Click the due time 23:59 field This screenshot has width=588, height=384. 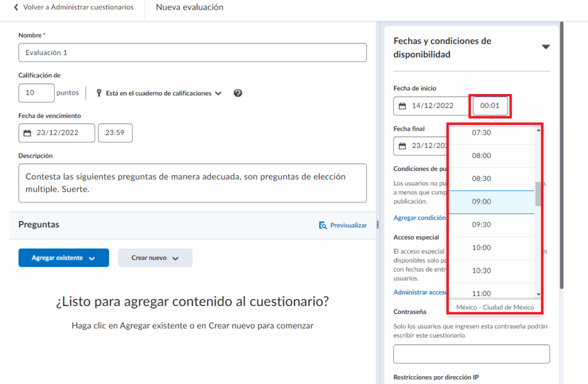[x=115, y=133]
